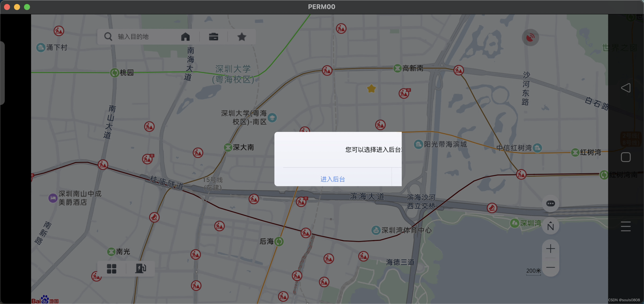
Task: Click the Baidu map logo
Action: tap(45, 299)
